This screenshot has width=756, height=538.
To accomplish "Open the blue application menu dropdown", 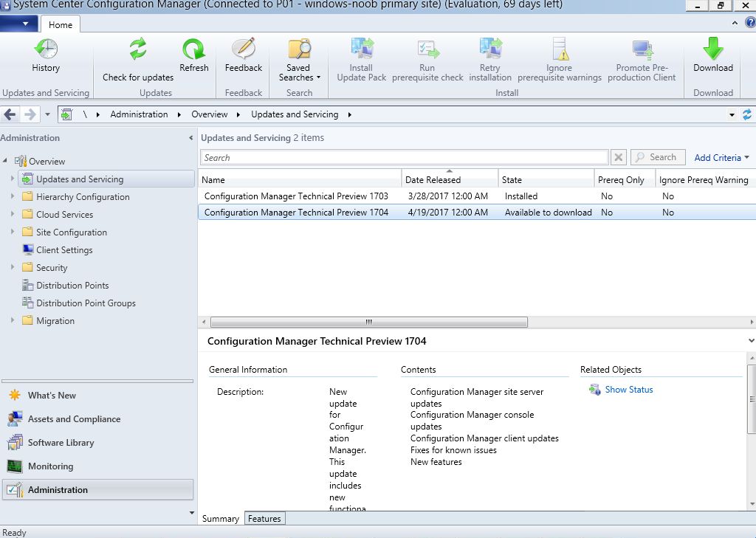I will [18, 23].
